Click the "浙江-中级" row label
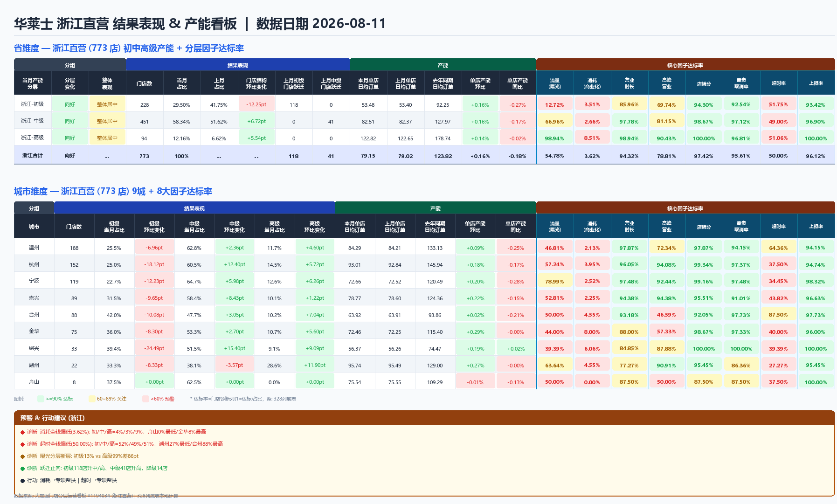 pyautogui.click(x=33, y=121)
